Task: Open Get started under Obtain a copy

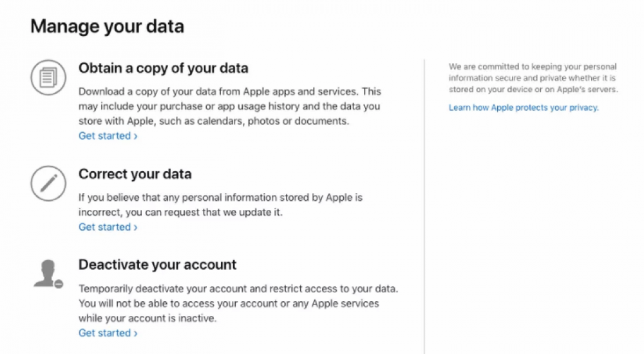Action: click(x=104, y=136)
